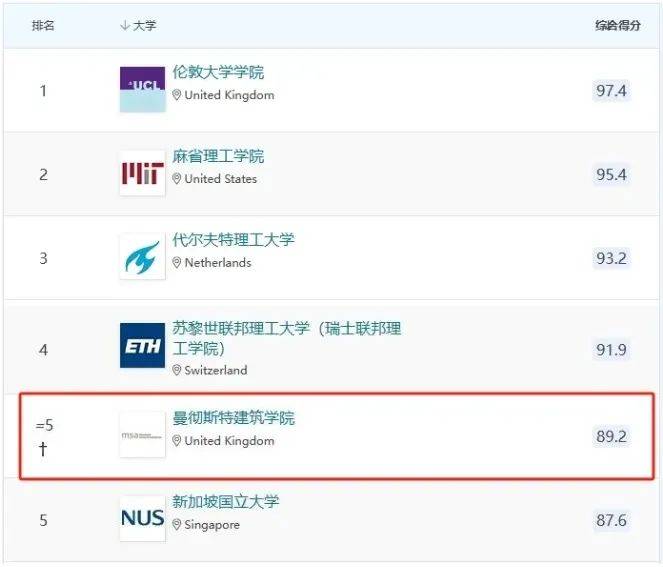This screenshot has width=663, height=567.
Task: Click the UCL logo thumbnail
Action: click(x=142, y=89)
